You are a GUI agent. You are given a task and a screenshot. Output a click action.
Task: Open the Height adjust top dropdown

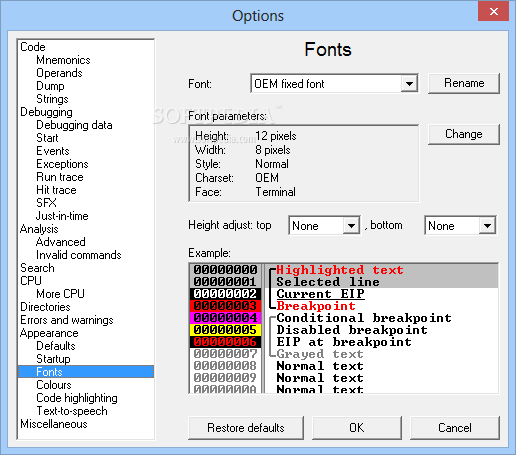351,226
